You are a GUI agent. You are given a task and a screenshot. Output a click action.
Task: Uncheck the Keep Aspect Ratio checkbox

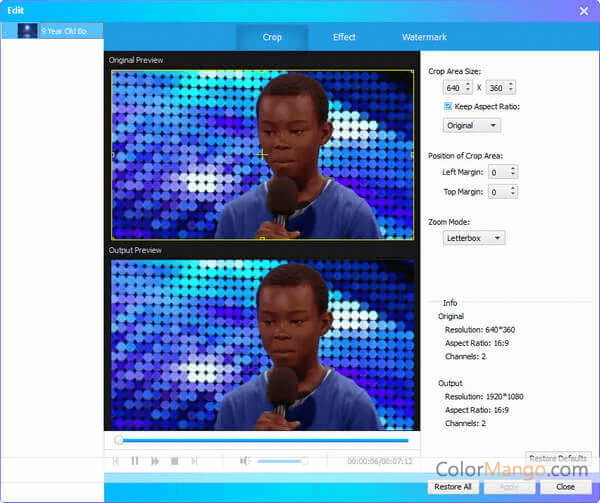[448, 106]
